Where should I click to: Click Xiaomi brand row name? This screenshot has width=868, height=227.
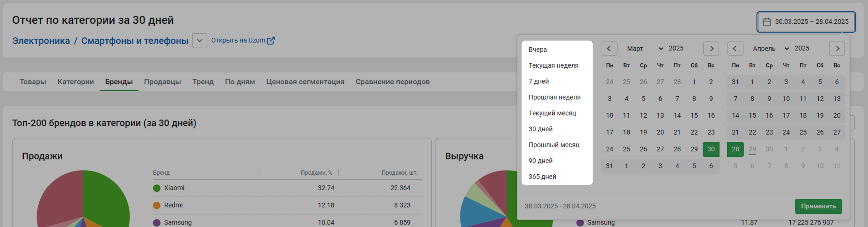click(x=174, y=188)
